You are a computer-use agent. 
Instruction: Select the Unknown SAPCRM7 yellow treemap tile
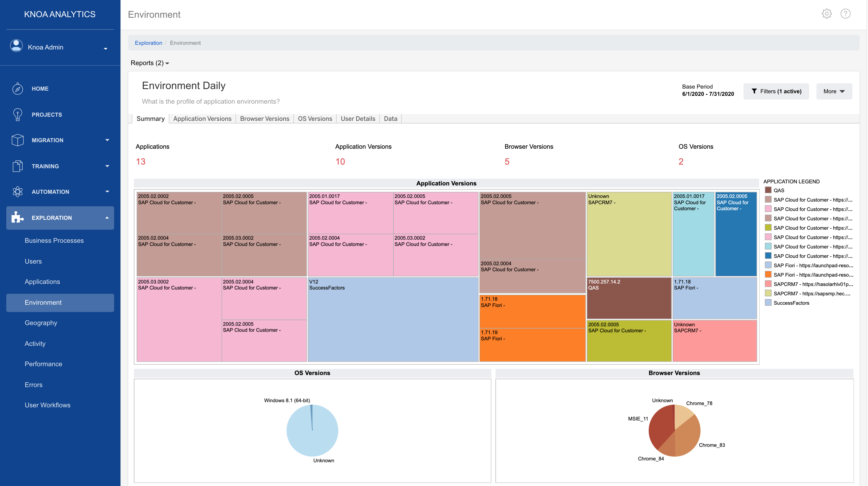click(x=629, y=234)
